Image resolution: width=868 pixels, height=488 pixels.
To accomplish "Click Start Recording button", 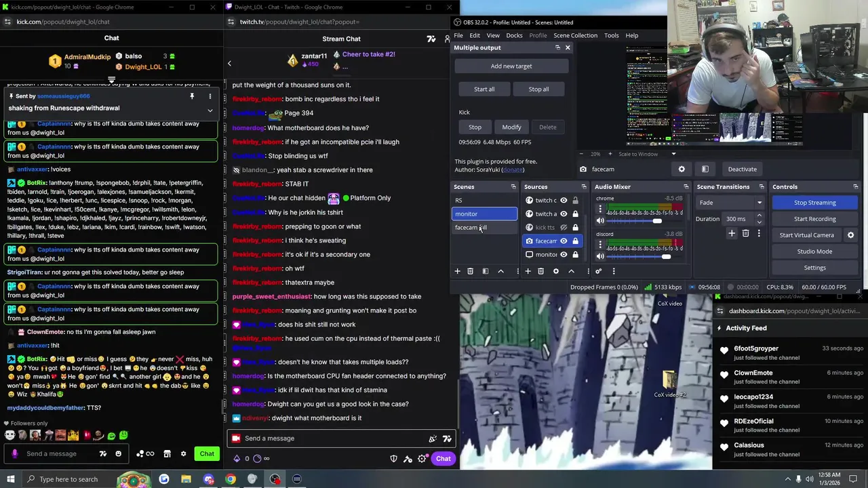I will [x=814, y=219].
